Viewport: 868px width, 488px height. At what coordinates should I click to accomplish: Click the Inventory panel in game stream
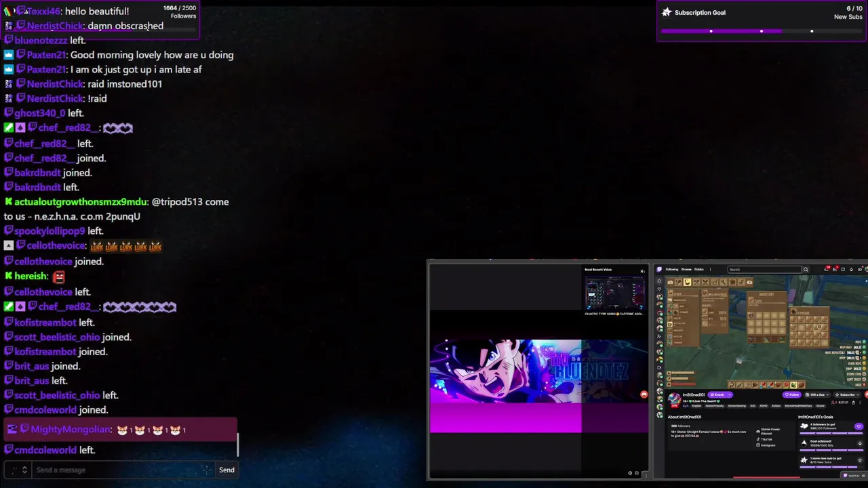pos(766,317)
